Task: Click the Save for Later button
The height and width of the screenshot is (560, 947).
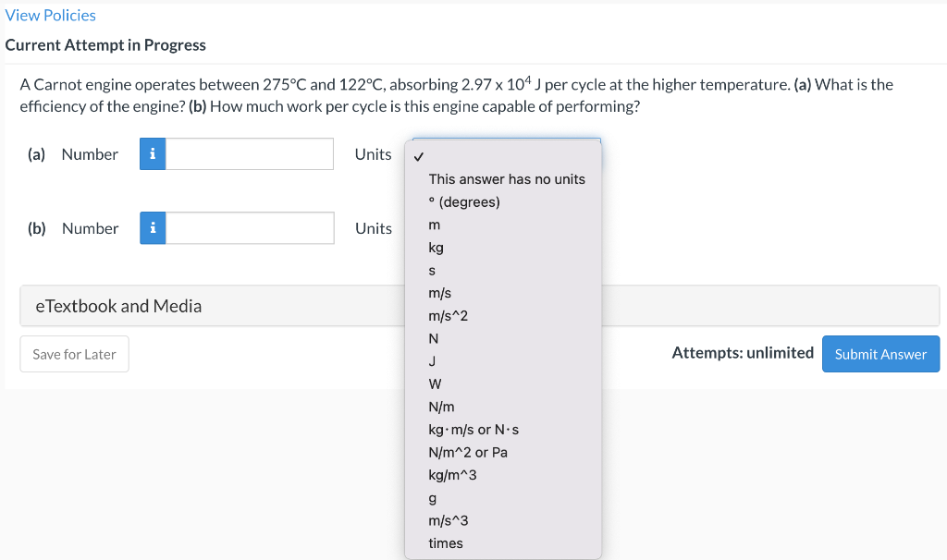Action: 74,354
